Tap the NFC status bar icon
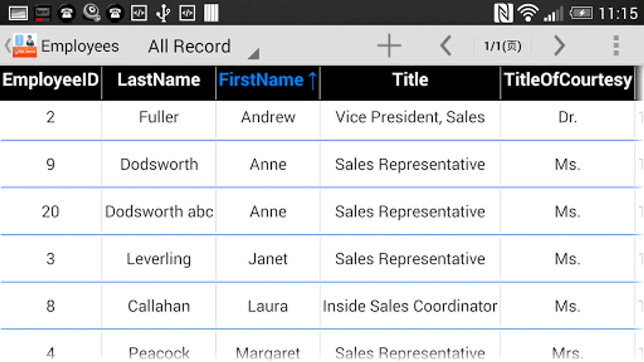644x362 pixels. (503, 14)
